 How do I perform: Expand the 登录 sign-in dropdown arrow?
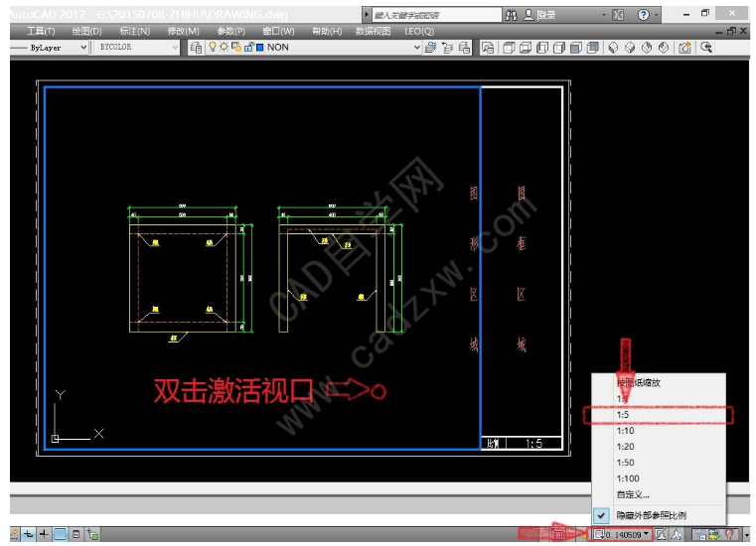click(604, 16)
